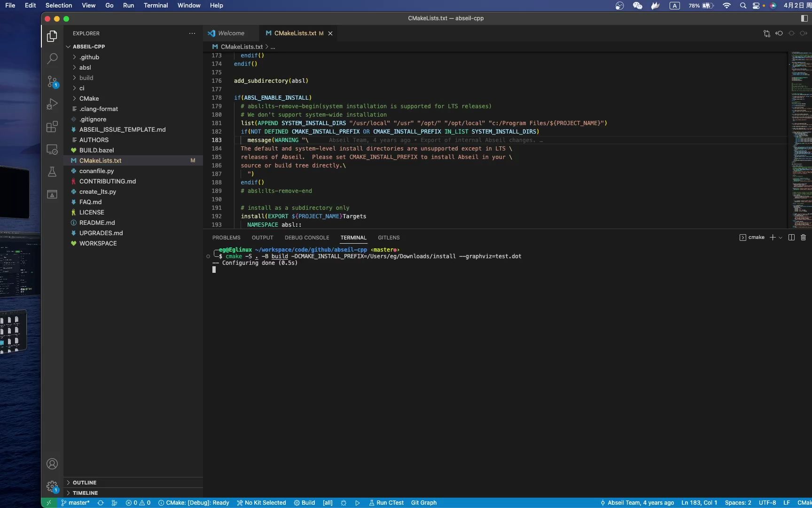Open WeChat menu bar icon
The height and width of the screenshot is (508, 812).
[638, 6]
